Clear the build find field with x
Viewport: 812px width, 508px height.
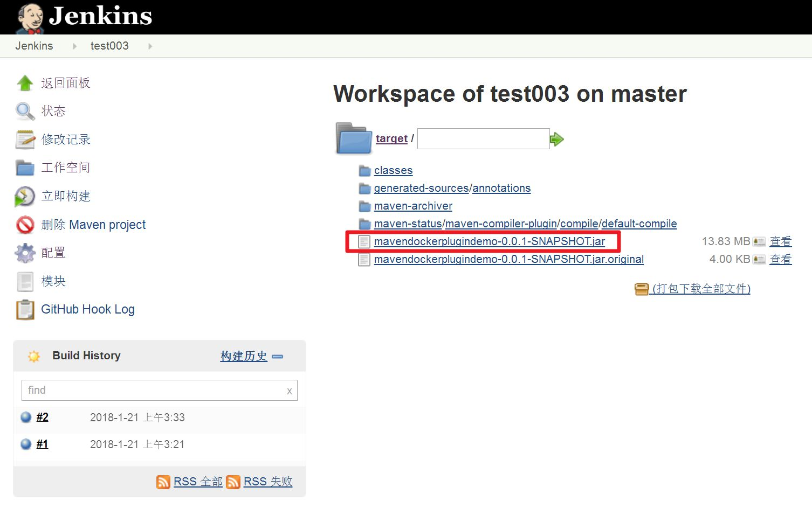tap(290, 391)
